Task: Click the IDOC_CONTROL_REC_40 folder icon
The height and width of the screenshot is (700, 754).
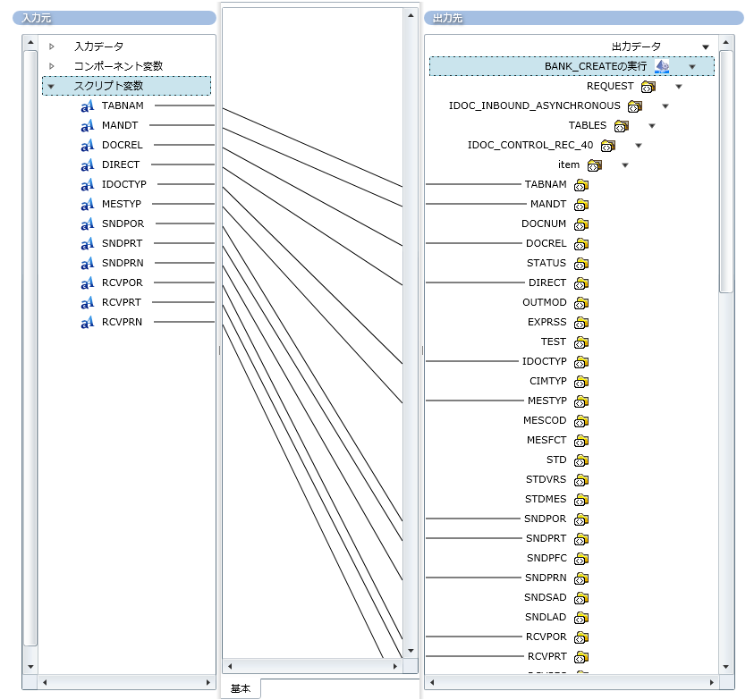Action: coord(608,146)
